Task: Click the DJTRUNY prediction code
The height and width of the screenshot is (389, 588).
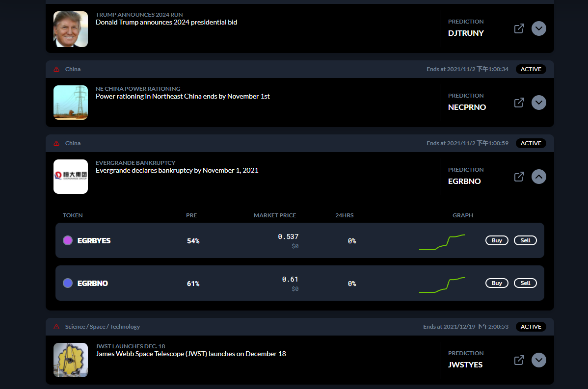Action: [x=466, y=33]
